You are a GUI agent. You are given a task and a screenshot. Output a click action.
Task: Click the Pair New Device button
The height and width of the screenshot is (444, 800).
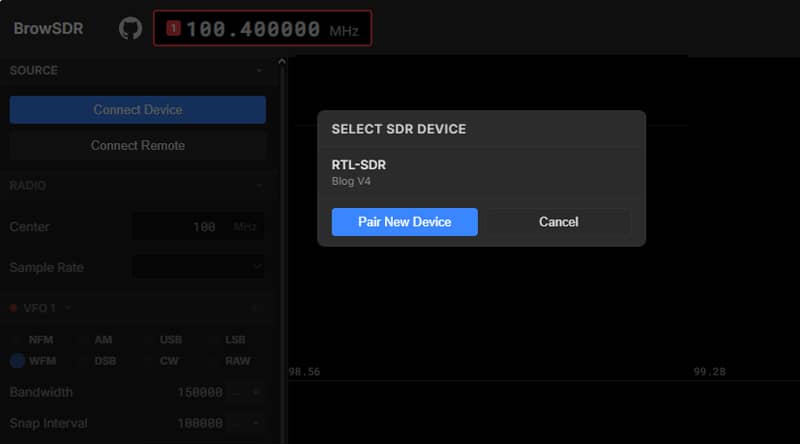click(x=405, y=222)
